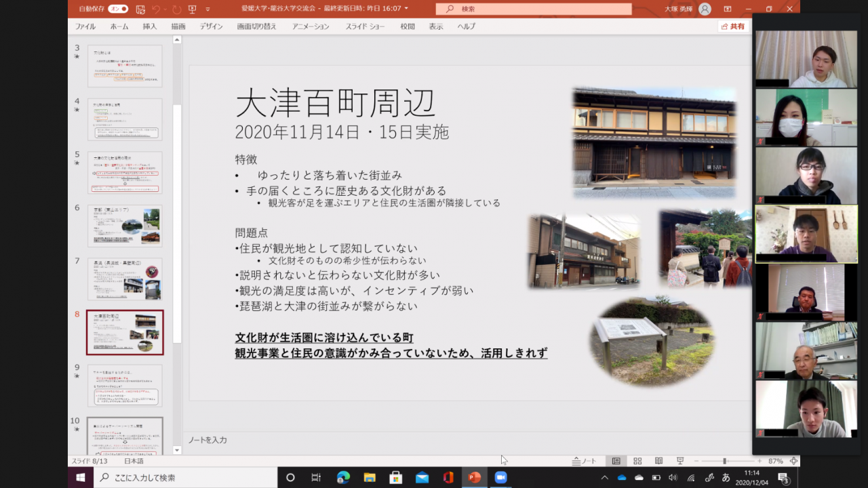Open the デザイン (Design) ribbon tab

tap(211, 26)
